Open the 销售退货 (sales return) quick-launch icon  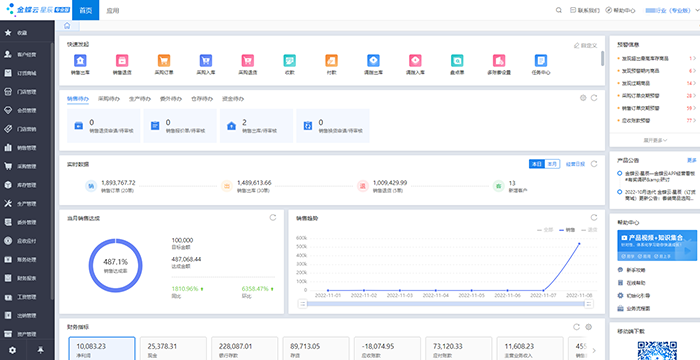[x=122, y=61]
